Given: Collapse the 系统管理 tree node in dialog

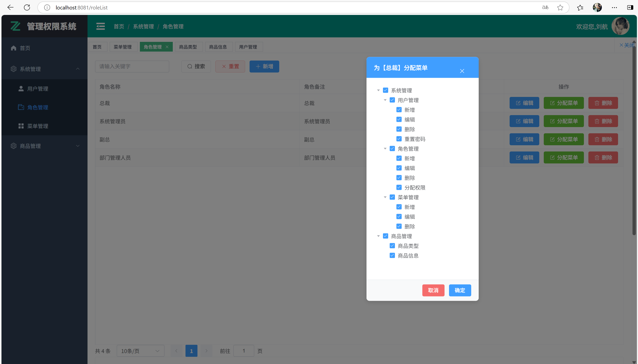Looking at the screenshot, I should pyautogui.click(x=378, y=90).
